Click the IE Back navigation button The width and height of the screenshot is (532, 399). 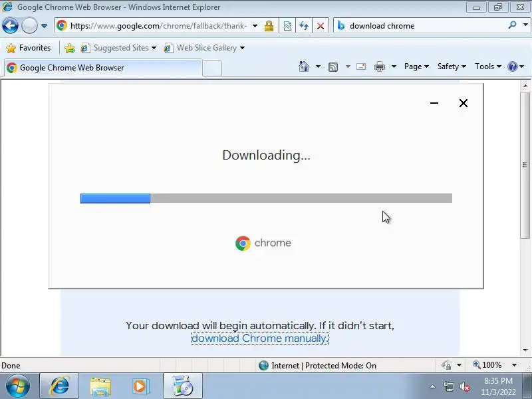click(10, 25)
